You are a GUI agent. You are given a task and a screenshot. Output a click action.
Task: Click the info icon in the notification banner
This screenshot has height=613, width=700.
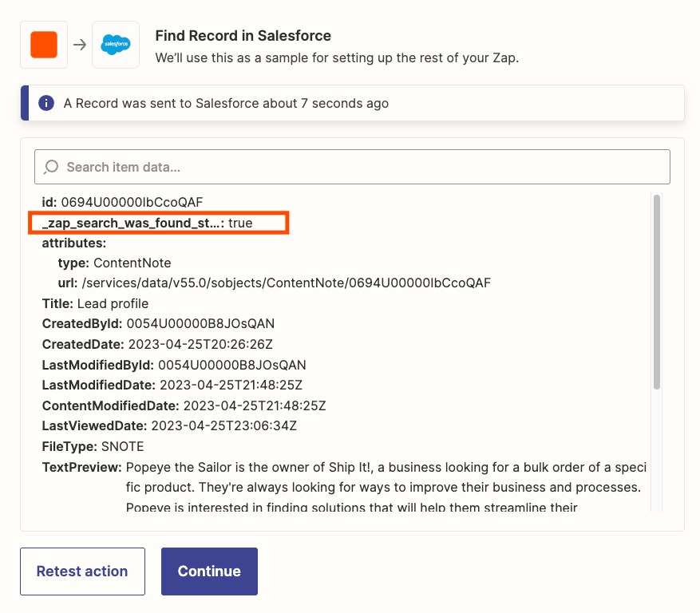pyautogui.click(x=46, y=103)
